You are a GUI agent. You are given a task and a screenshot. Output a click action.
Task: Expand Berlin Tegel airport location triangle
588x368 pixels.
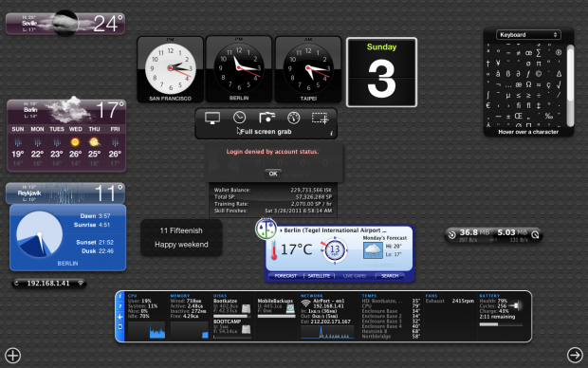pos(281,230)
